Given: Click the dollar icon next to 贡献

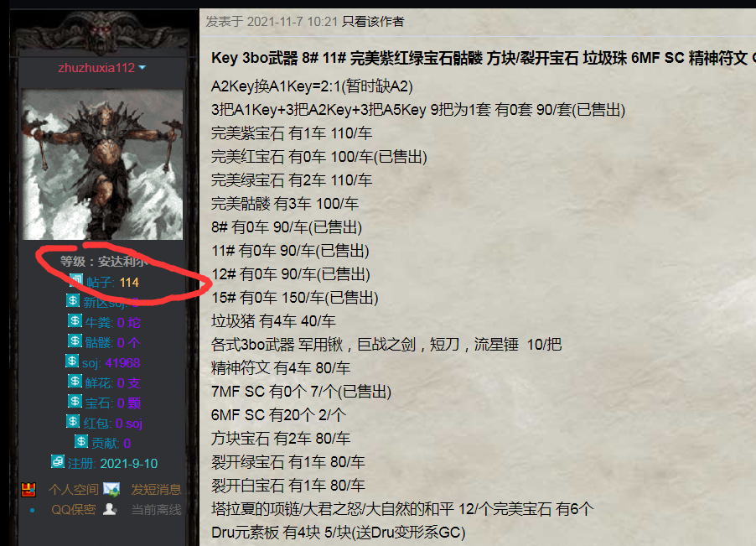Looking at the screenshot, I should point(81,441).
